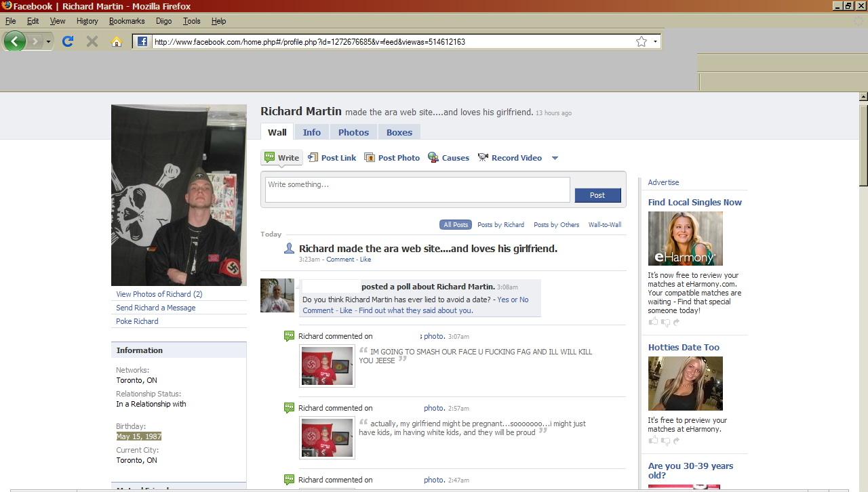Image resolution: width=868 pixels, height=492 pixels.
Task: Open the Tools menu
Action: coord(191,21)
